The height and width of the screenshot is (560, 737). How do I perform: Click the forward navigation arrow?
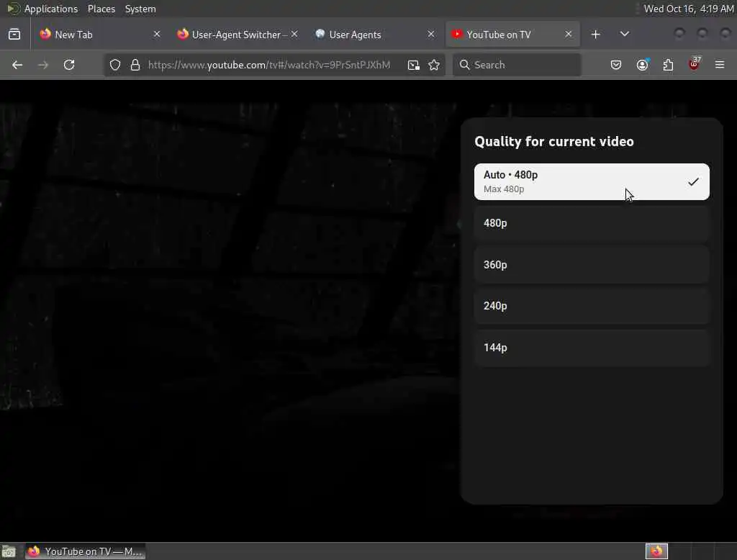43,65
